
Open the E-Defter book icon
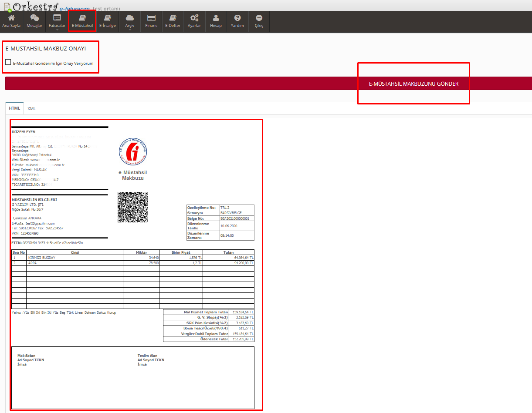(173, 18)
